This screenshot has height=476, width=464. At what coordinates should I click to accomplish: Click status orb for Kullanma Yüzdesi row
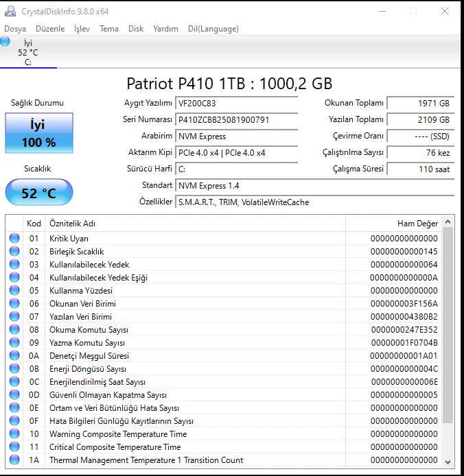point(14,291)
